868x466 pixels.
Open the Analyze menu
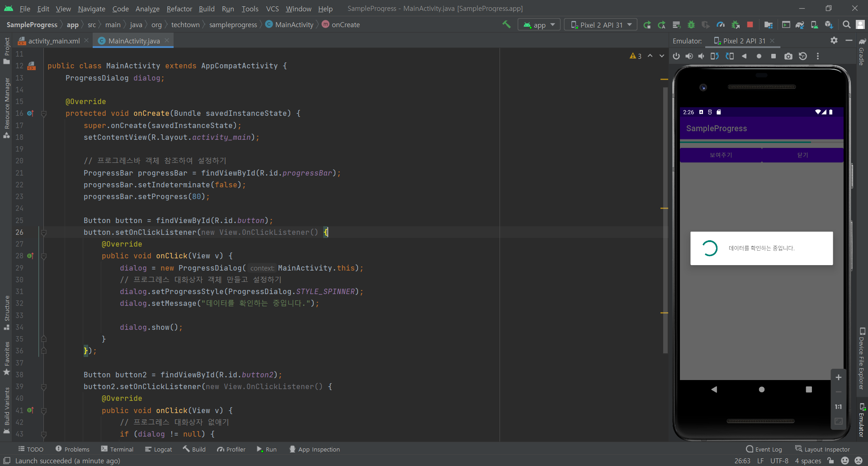coord(147,9)
